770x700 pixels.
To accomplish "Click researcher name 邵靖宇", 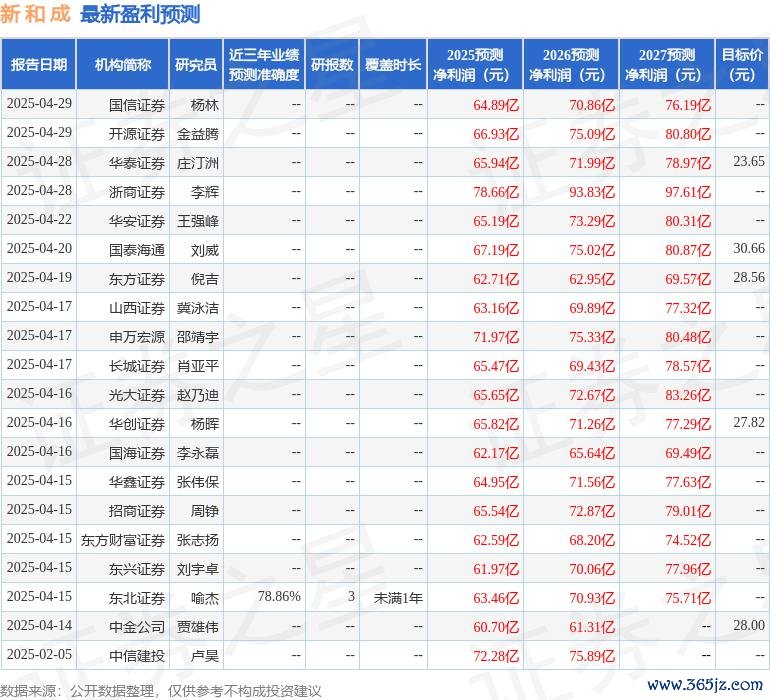I will 198,337.
